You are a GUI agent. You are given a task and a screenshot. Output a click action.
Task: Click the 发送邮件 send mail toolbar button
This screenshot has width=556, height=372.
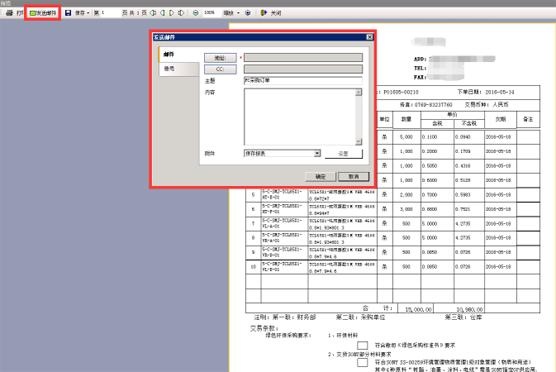[43, 13]
